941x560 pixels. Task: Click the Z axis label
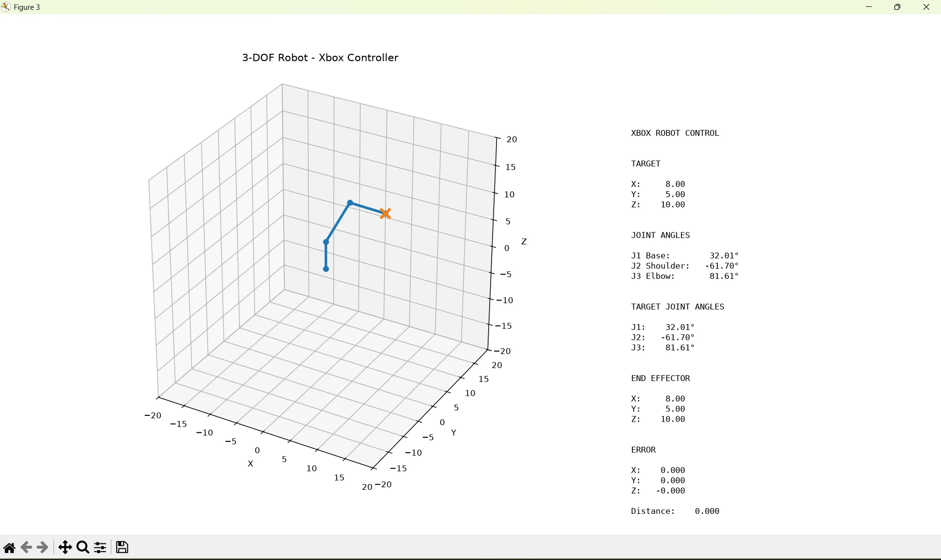524,242
